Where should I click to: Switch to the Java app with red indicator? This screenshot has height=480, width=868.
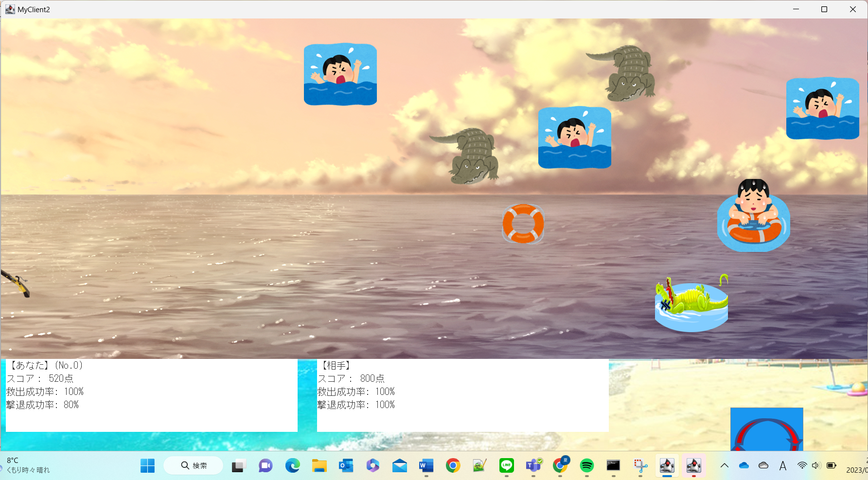pos(694,466)
